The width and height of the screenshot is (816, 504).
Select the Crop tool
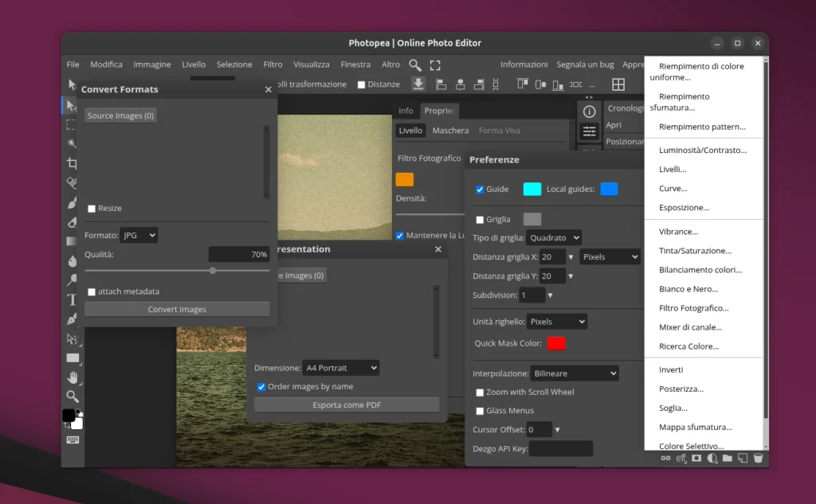(72, 163)
